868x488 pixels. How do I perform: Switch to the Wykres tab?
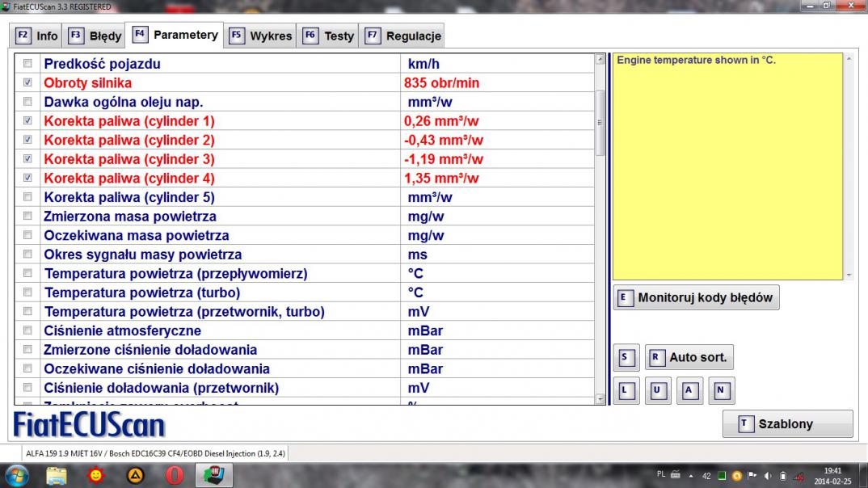261,36
